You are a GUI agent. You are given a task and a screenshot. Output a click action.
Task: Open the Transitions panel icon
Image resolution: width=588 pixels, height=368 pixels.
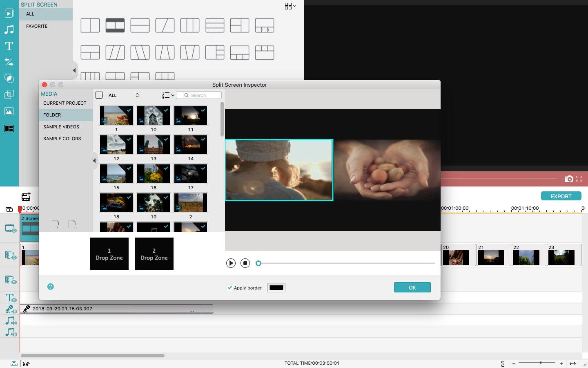[x=9, y=62]
